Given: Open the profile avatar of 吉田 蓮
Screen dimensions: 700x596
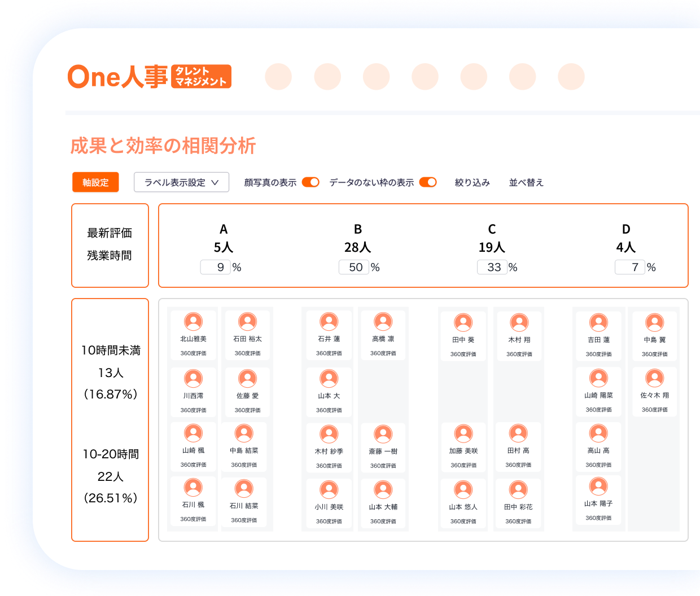Looking at the screenshot, I should pos(599,323).
